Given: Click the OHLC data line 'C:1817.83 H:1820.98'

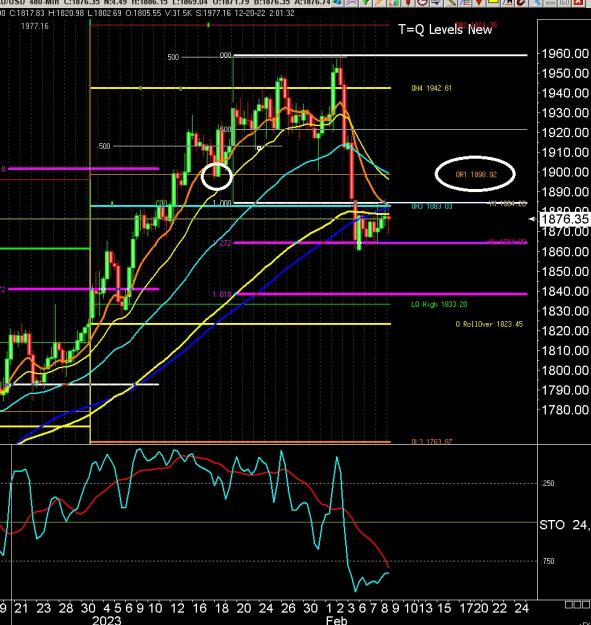Looking at the screenshot, I should tap(47, 13).
